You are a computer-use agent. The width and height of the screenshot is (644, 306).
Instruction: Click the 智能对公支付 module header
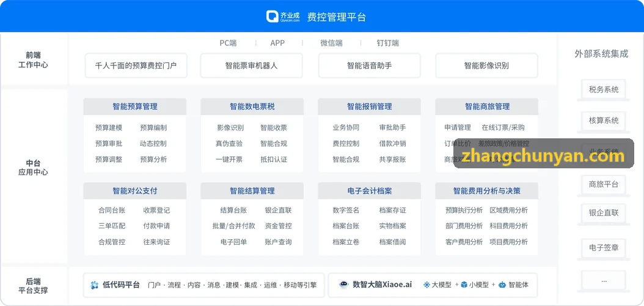[134, 191]
